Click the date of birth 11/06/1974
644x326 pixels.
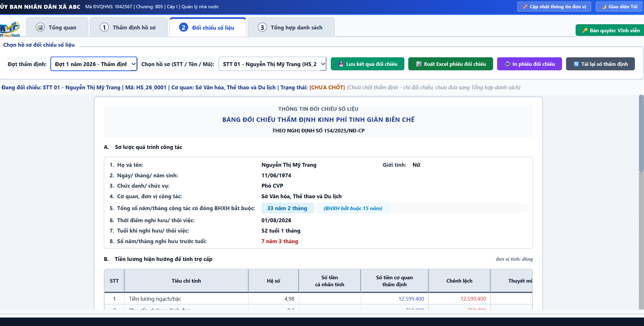click(x=276, y=176)
